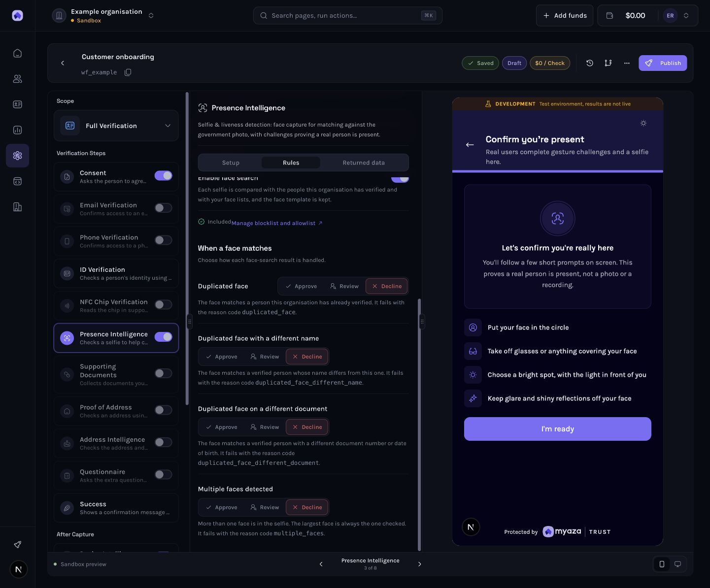Click the rules panel vertical scrollbar

(x=419, y=425)
